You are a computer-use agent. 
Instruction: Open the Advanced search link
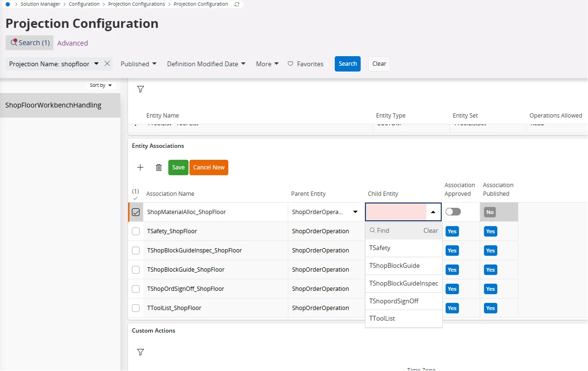pos(72,43)
